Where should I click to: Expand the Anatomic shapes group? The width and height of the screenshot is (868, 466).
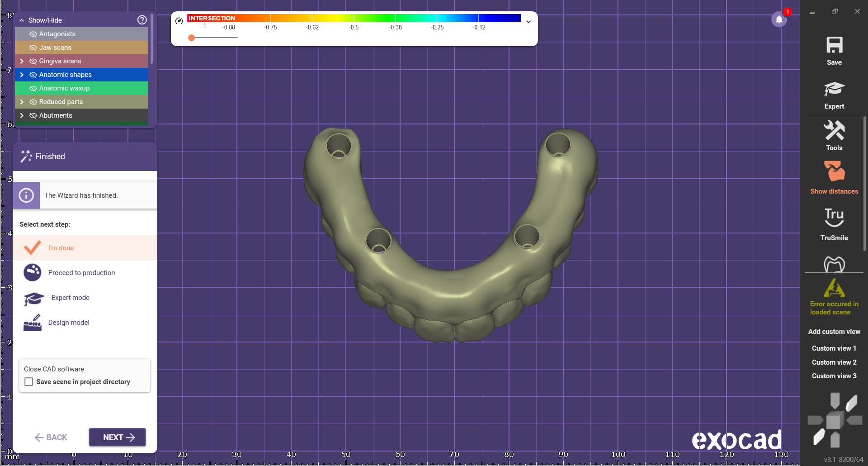(x=22, y=75)
